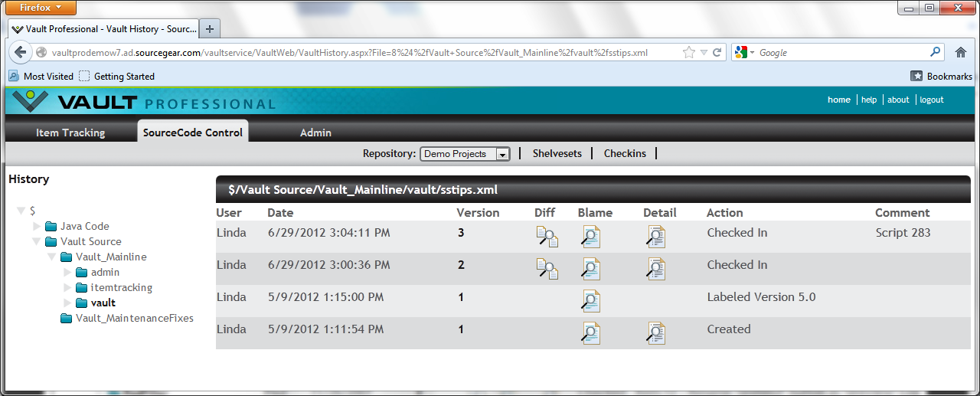The image size is (980, 396).
Task: Click Blame icon in the Created row
Action: coord(590,333)
